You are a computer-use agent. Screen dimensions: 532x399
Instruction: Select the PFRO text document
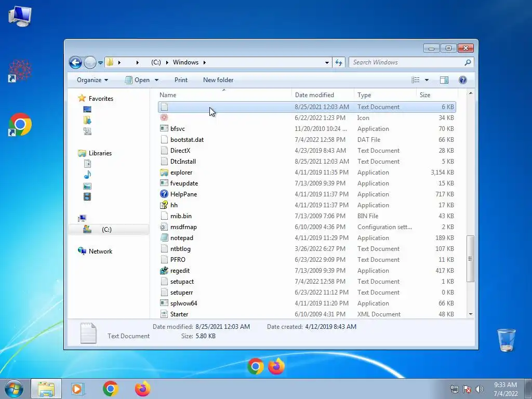pos(307,260)
